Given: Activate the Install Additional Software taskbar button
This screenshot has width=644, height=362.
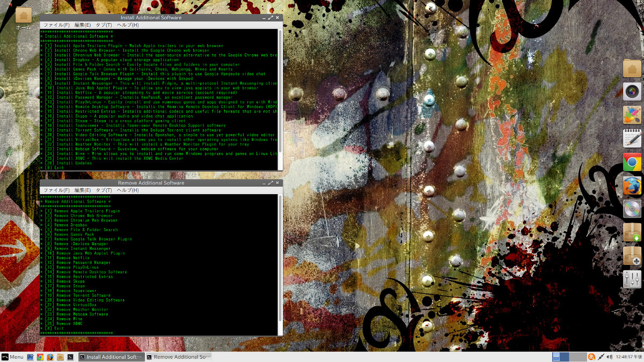Looking at the screenshot, I should 111,357.
